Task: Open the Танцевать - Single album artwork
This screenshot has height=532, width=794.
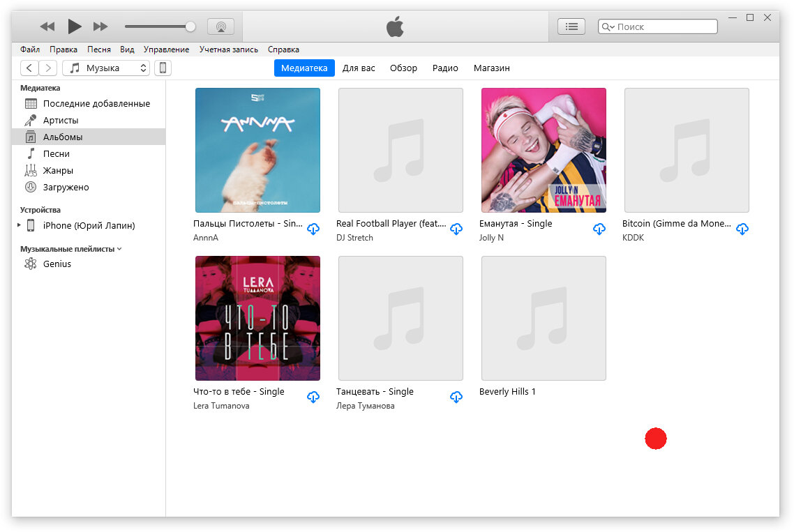Action: tap(400, 319)
